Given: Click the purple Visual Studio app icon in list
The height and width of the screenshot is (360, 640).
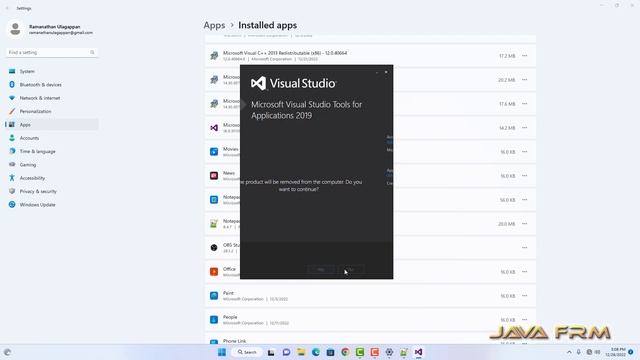Looking at the screenshot, I should (x=214, y=128).
